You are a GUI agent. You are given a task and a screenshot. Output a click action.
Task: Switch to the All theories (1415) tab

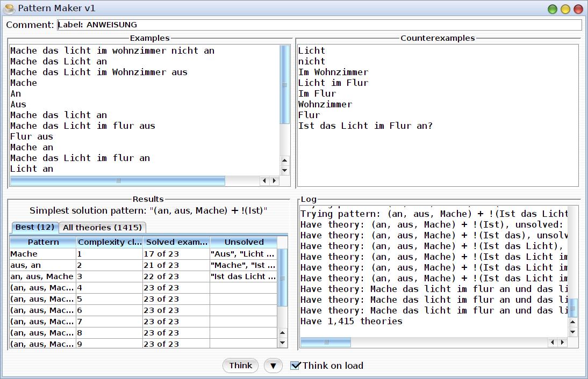[102, 227]
